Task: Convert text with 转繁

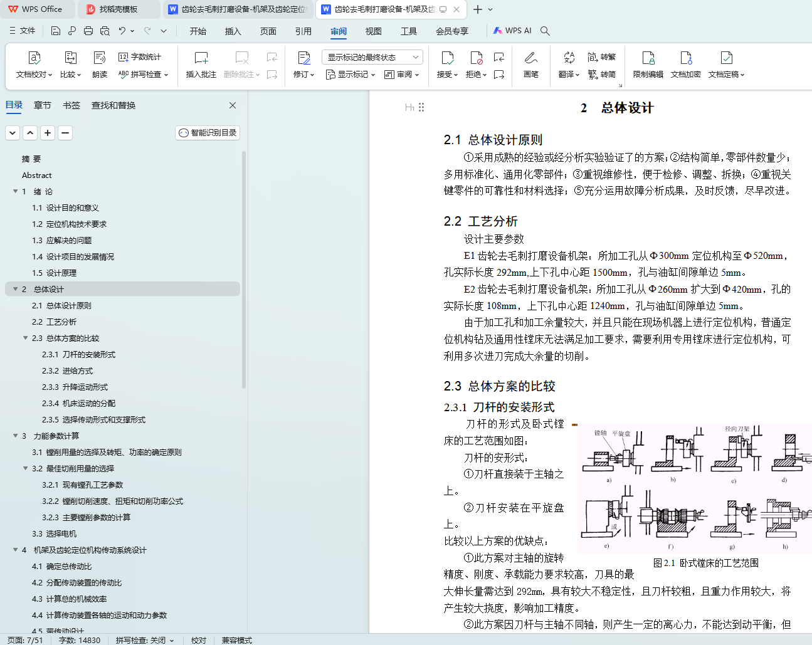Action: coord(602,57)
